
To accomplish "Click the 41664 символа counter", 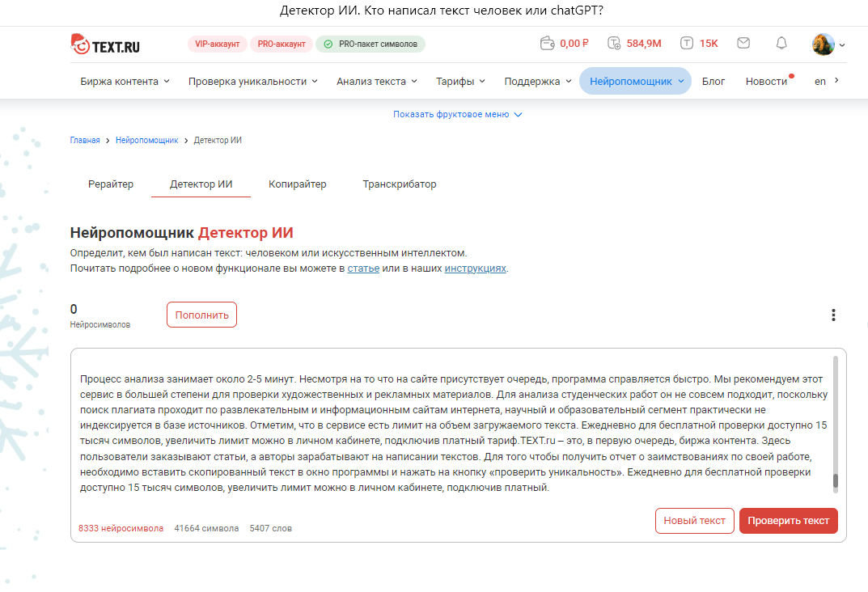I will pyautogui.click(x=206, y=528).
